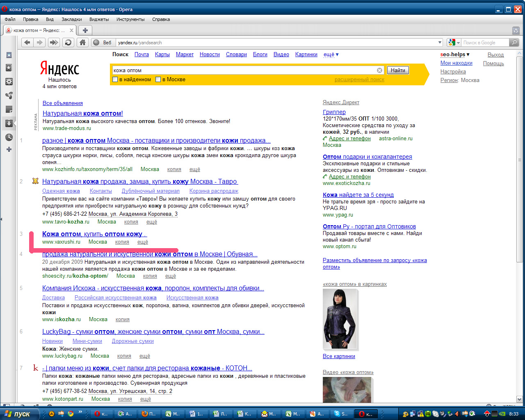Open the Инструменты menu
The image size is (525, 420).
tap(130, 19)
